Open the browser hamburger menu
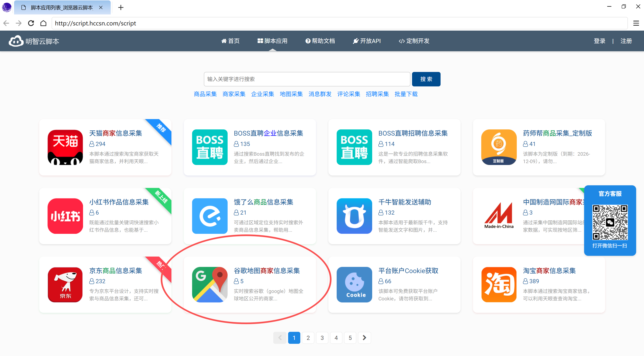This screenshot has width=644, height=356. pos(636,23)
